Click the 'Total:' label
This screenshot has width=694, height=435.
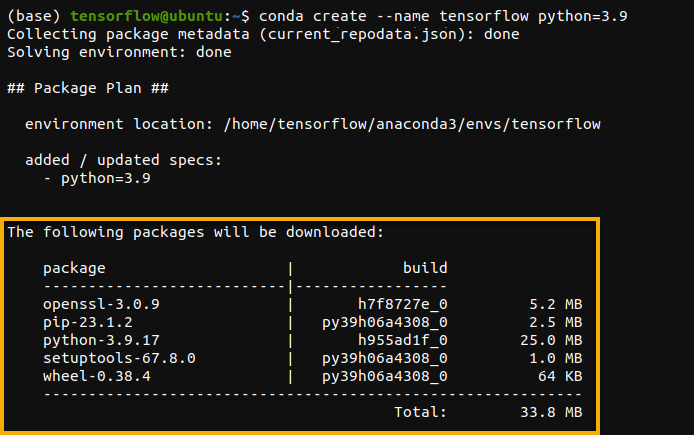420,412
